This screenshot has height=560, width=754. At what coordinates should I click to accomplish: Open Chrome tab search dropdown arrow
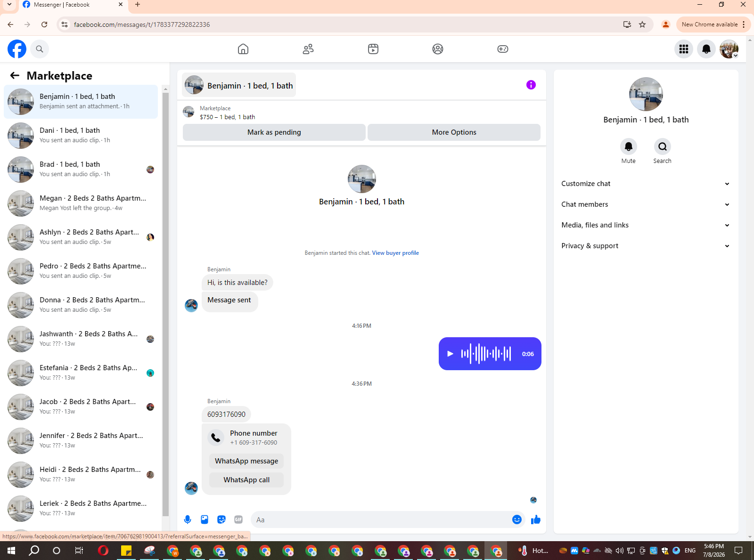point(9,5)
